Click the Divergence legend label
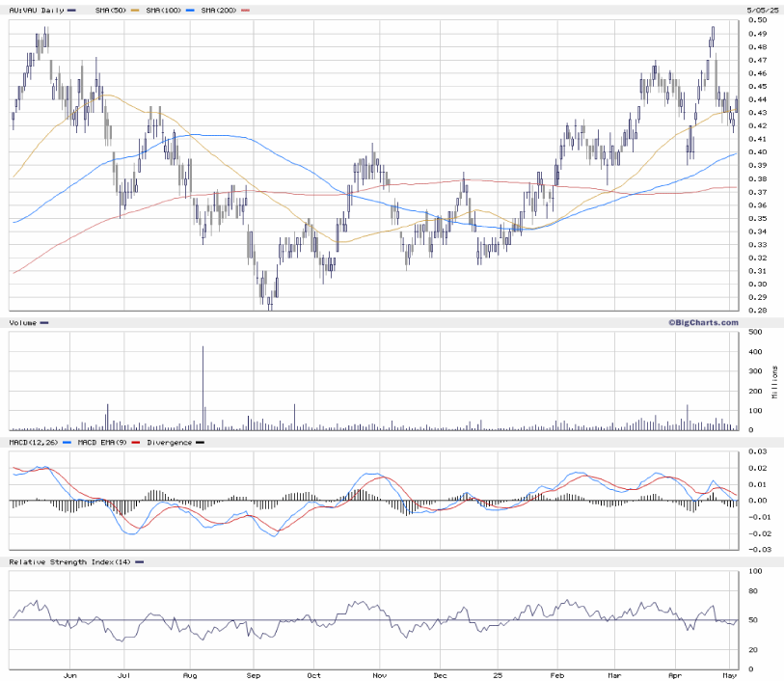 [168, 442]
